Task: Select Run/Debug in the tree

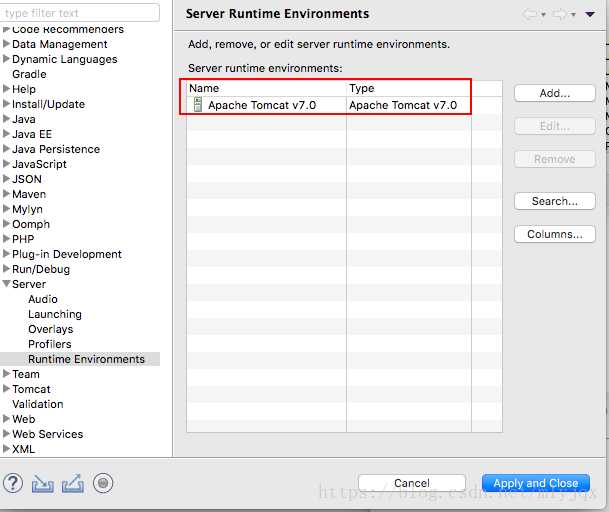Action: pos(41,269)
